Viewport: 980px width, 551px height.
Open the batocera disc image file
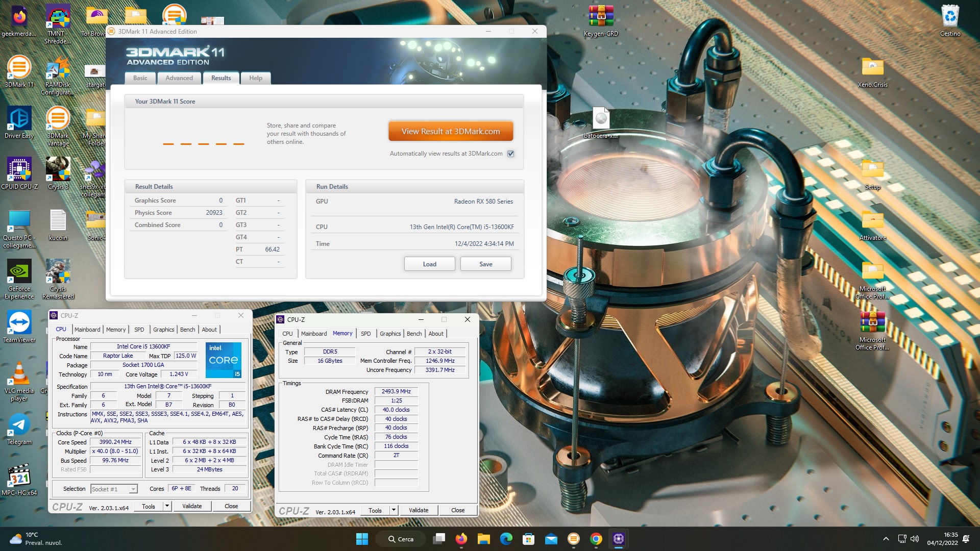pyautogui.click(x=601, y=123)
